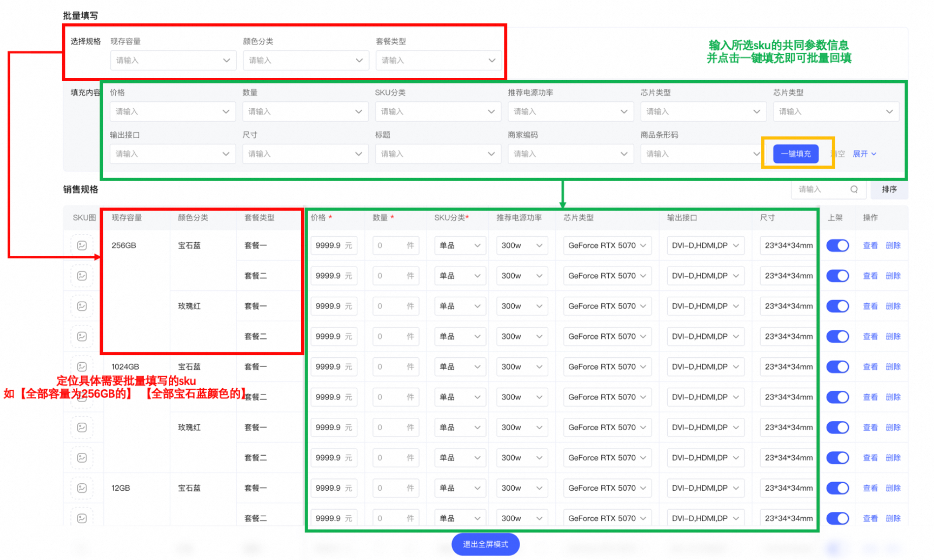Screen dimensions: 934x560
Task: Disable 上架 switch for 256GB 玫瑰红 套餐一
Action: click(x=838, y=306)
